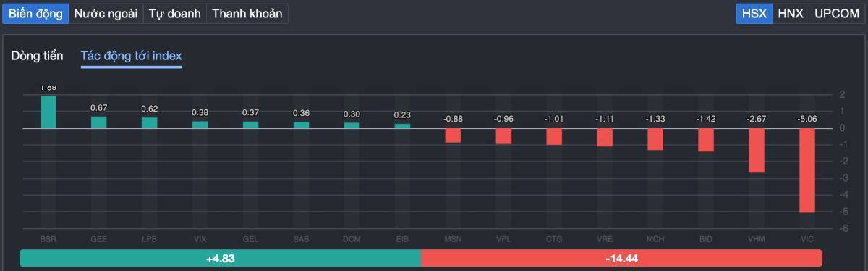This screenshot has height=271, width=868.
Task: Click the GEL positive bar
Action: (x=251, y=125)
